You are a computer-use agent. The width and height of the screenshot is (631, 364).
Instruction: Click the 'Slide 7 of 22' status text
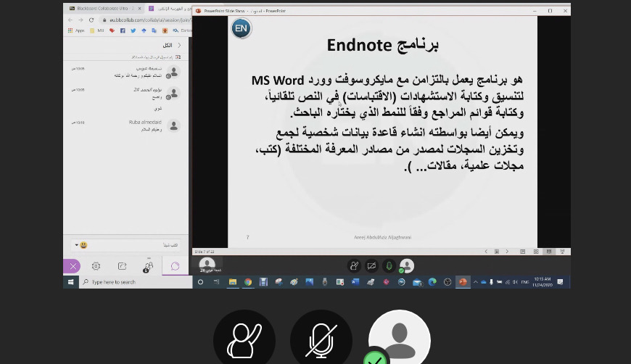(205, 252)
